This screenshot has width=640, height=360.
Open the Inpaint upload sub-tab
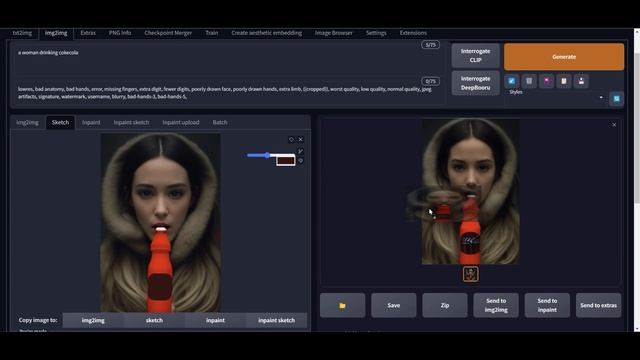(181, 122)
